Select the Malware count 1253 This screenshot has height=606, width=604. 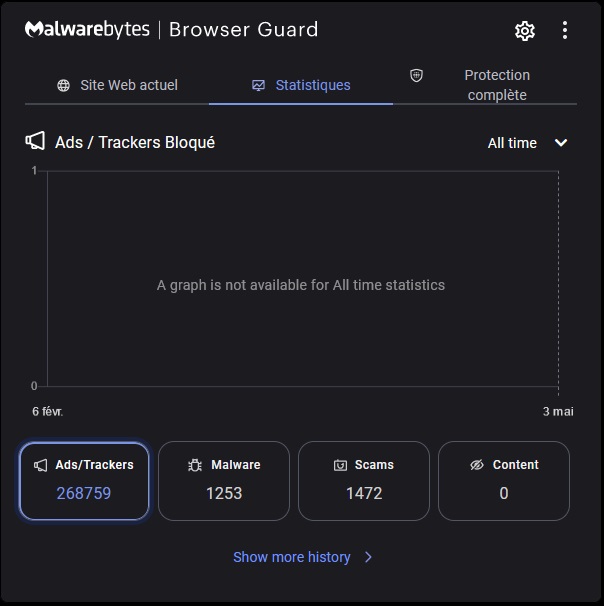(224, 493)
